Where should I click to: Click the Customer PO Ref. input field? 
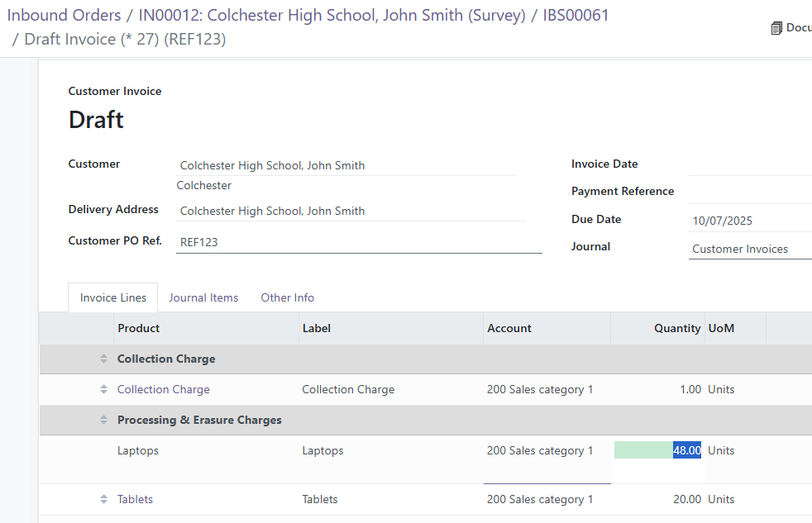(359, 242)
